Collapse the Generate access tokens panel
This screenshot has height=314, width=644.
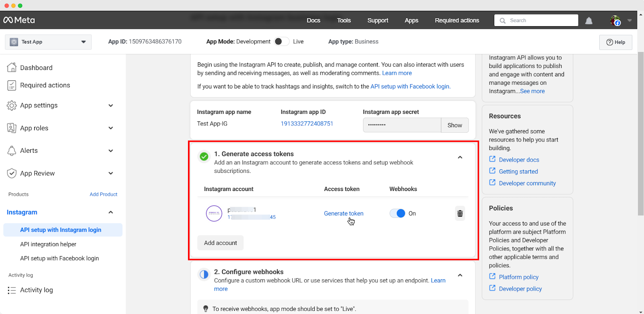[x=460, y=157]
